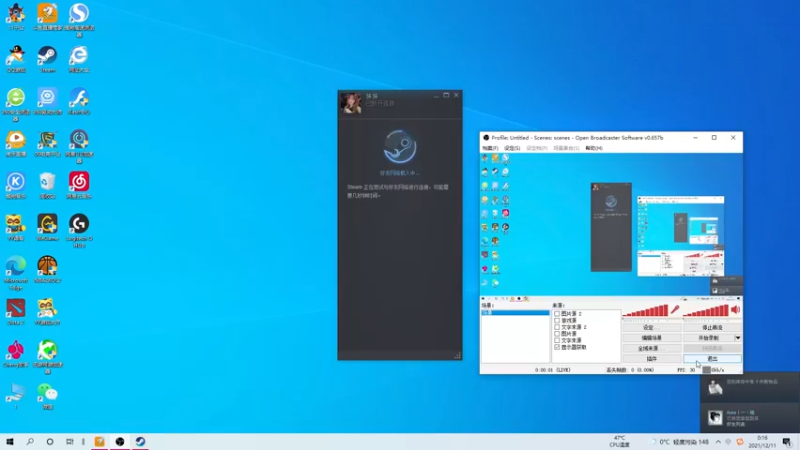Open the weather widget in the taskbar

pyautogui.click(x=680, y=442)
